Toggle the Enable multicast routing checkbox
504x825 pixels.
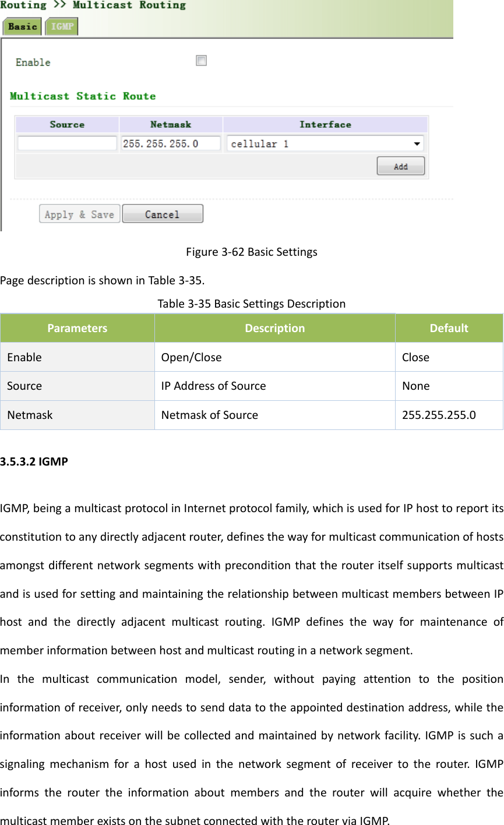[200, 60]
